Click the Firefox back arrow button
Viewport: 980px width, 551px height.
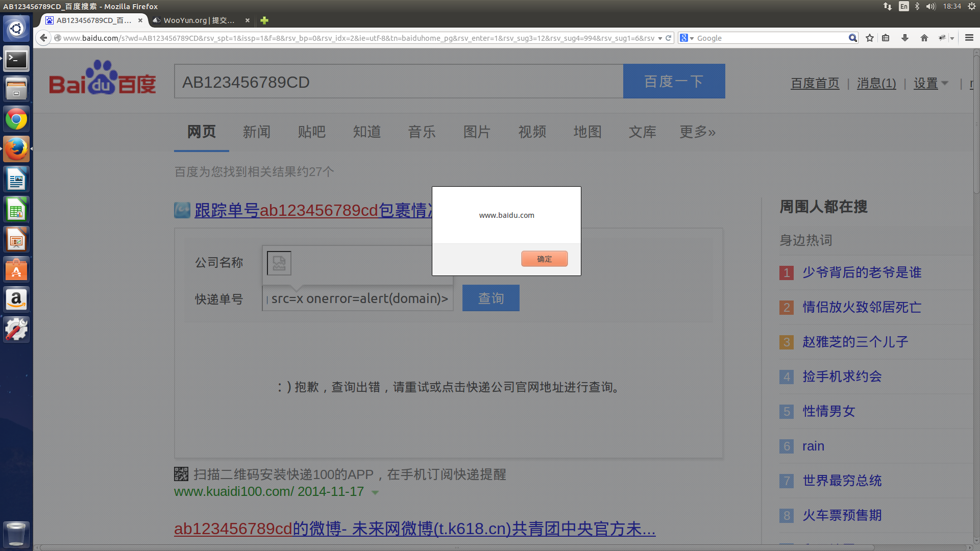[x=43, y=38]
